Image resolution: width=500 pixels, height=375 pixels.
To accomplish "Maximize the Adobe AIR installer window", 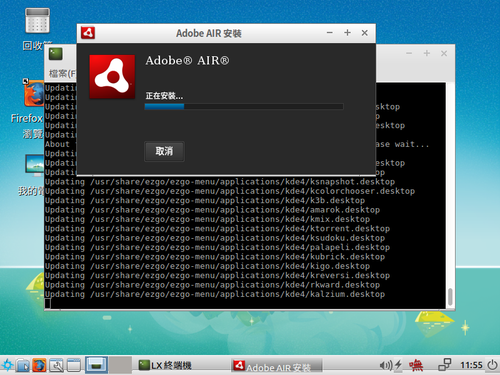I will point(347,33).
